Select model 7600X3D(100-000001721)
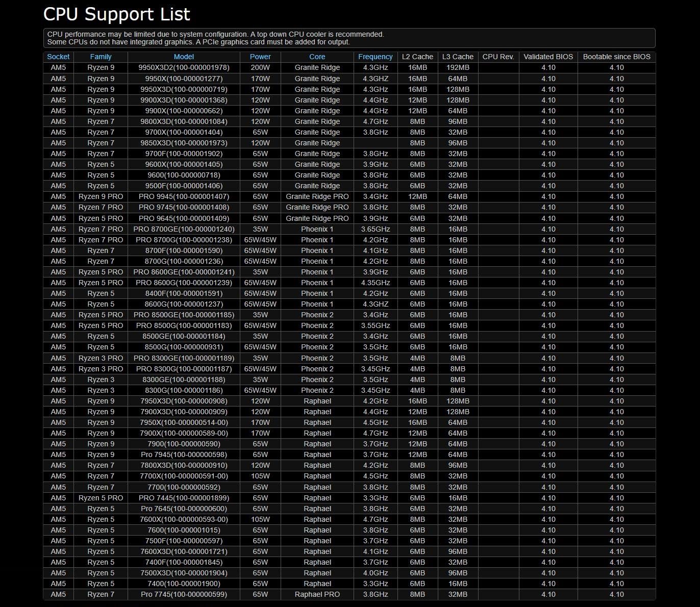 pos(184,551)
